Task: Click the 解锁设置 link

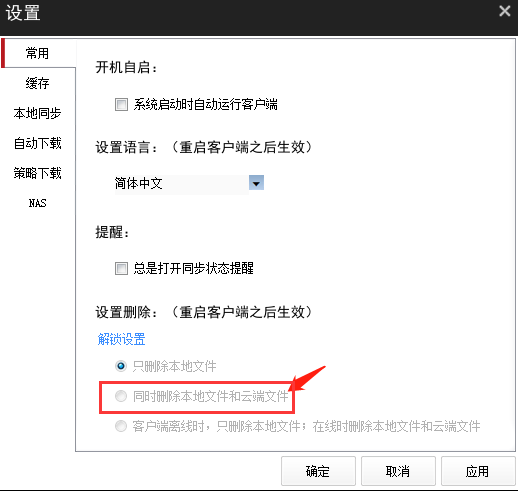Action: pos(121,339)
